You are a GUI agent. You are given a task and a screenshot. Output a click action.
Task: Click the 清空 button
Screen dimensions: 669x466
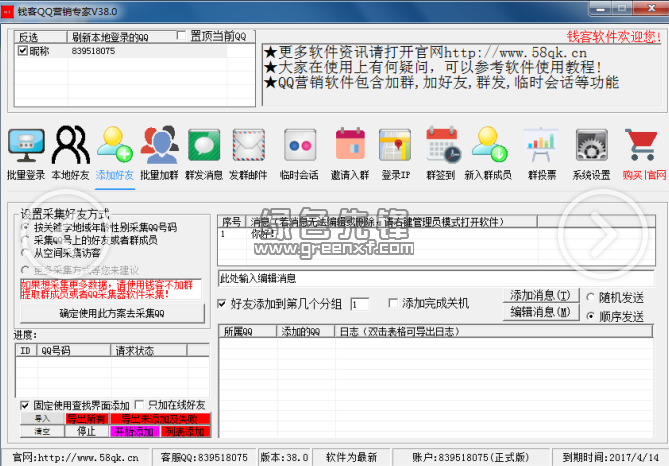tap(42, 431)
